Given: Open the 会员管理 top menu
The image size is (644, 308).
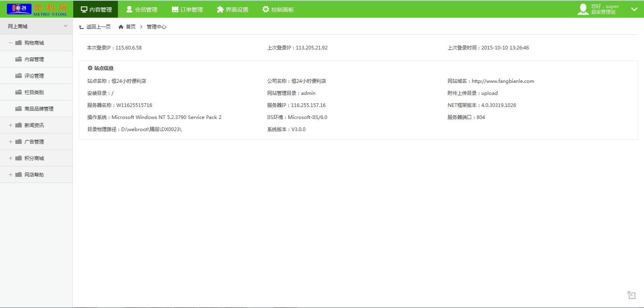Looking at the screenshot, I should [x=142, y=9].
